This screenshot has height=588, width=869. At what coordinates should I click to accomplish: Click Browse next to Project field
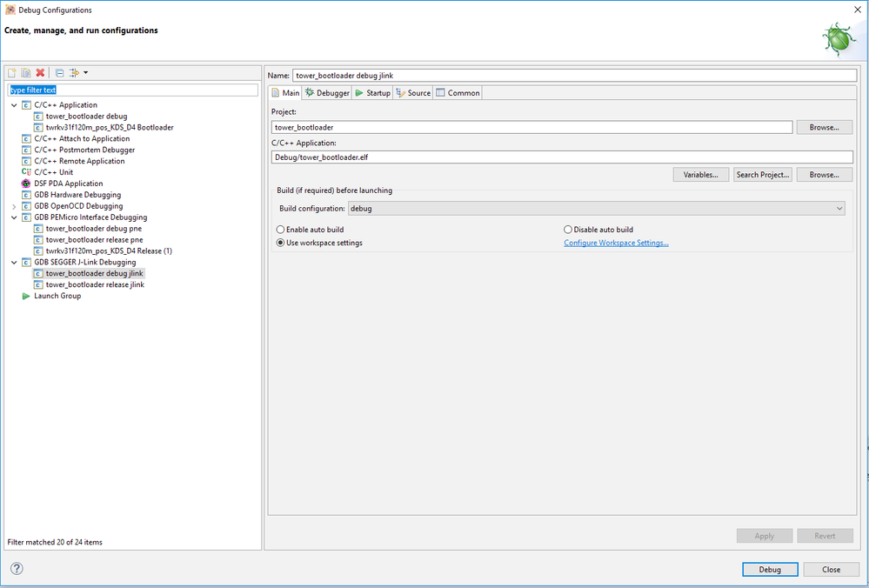click(824, 128)
